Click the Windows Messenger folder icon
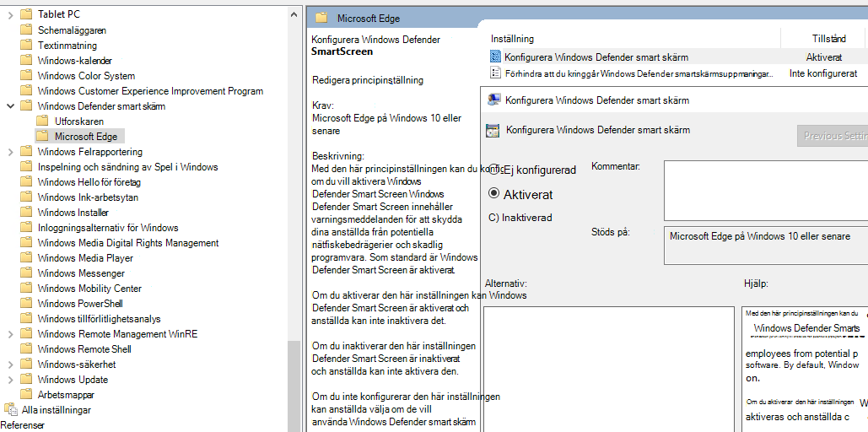Image resolution: width=868 pixels, height=432 pixels. 26,273
